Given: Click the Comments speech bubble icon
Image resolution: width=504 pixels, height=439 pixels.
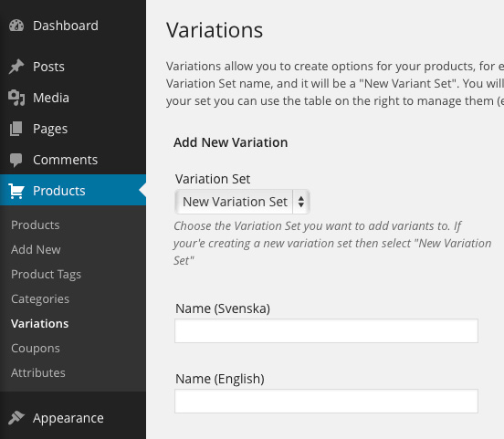Looking at the screenshot, I should tap(16, 160).
